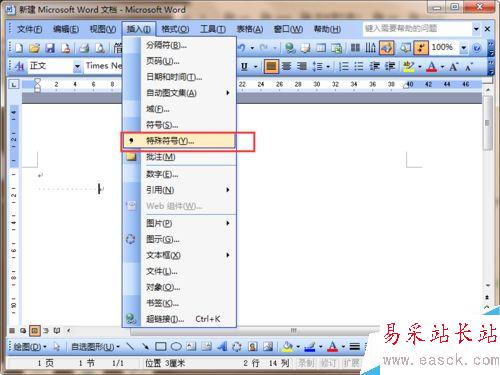Click the Undo arrow icon

[x=242, y=48]
